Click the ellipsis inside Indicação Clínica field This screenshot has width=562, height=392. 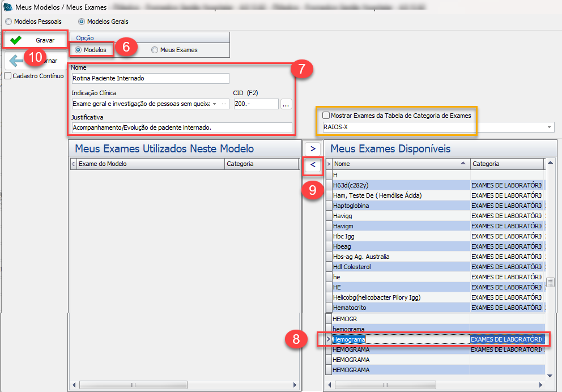point(224,104)
